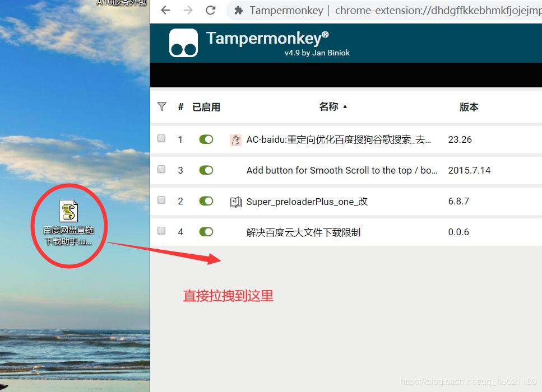
Task: Sort by the 已启用 column header
Action: 206,107
